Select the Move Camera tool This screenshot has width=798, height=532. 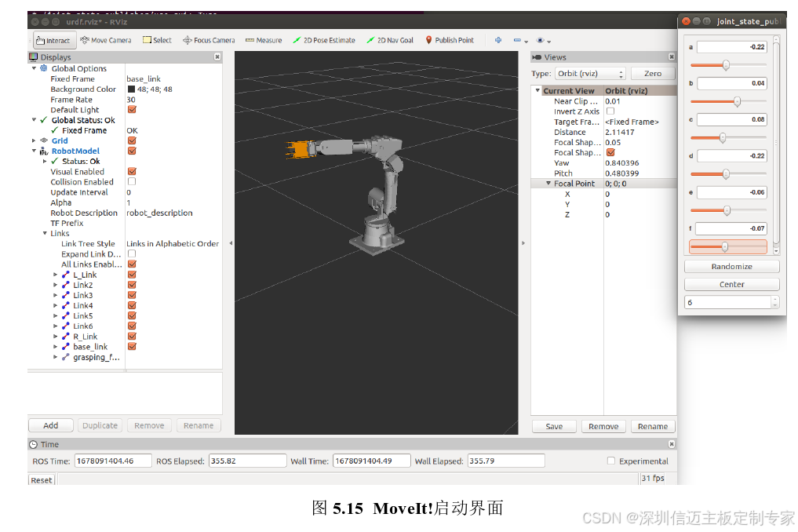pyautogui.click(x=106, y=40)
